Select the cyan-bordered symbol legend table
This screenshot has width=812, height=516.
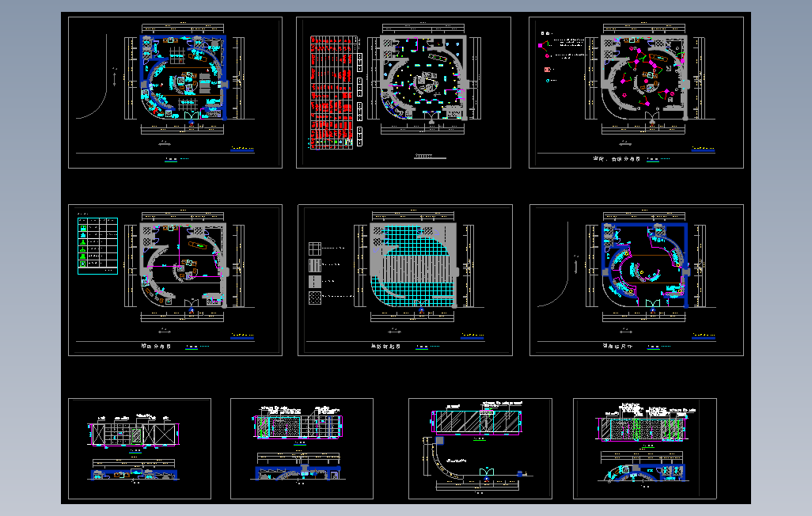(97, 245)
